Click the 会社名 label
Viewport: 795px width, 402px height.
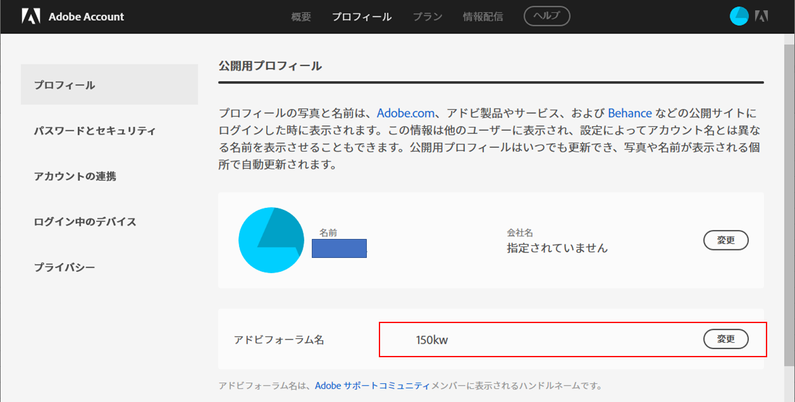click(x=520, y=233)
